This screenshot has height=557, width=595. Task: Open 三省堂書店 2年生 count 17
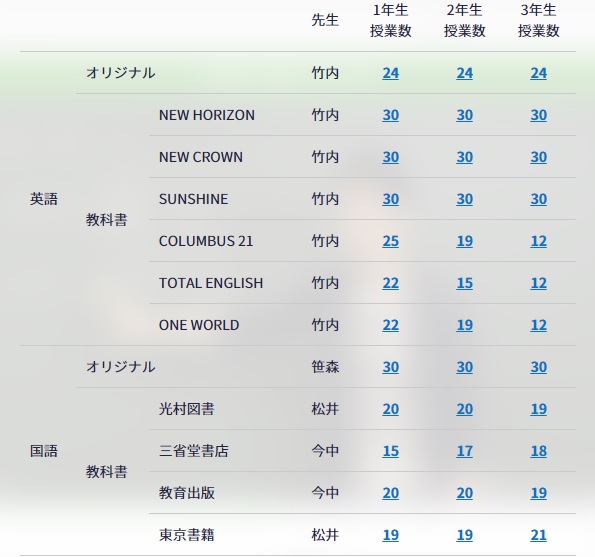(464, 451)
